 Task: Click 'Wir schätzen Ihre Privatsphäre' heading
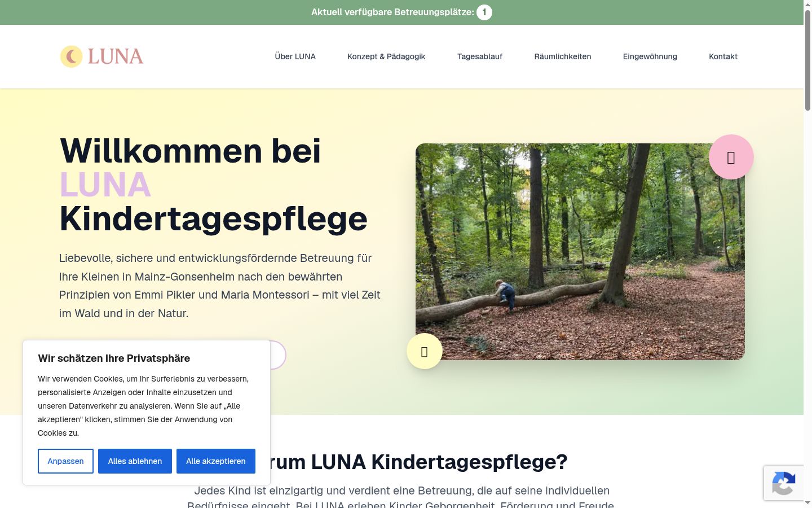click(x=114, y=358)
